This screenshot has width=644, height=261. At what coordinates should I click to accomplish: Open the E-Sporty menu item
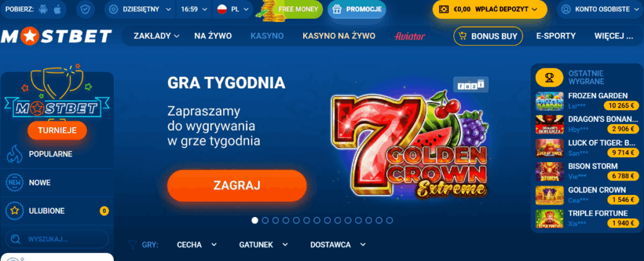(556, 36)
